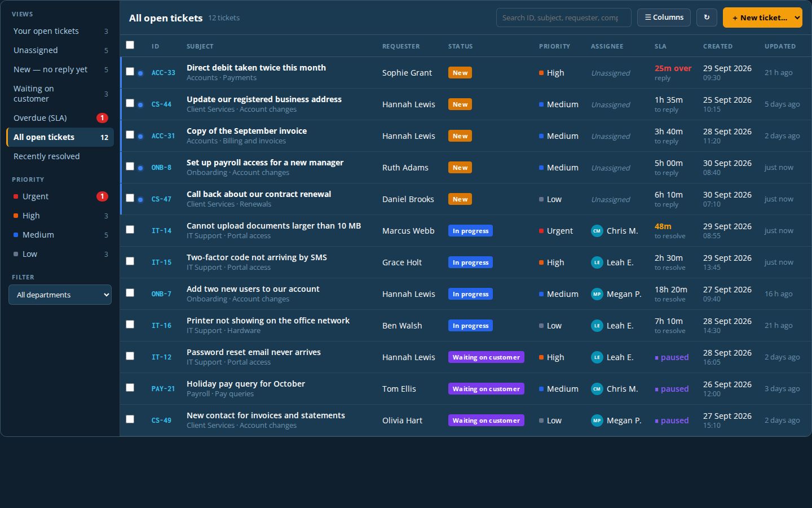Open the Columns chooser

664,17
